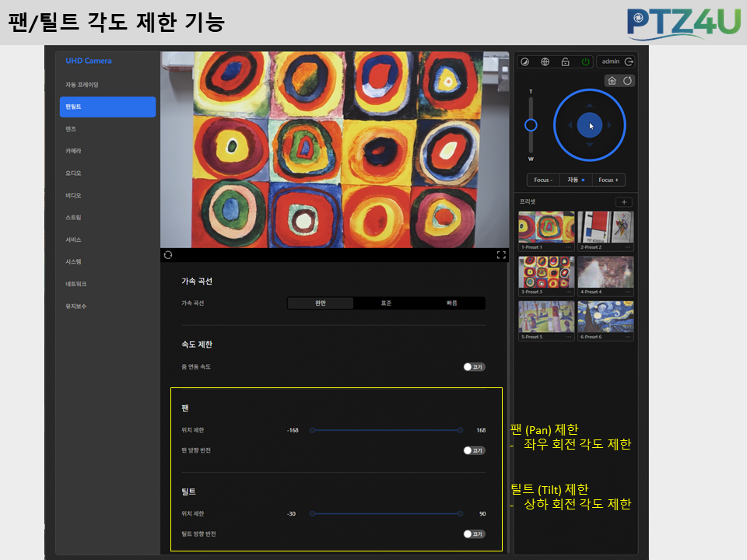Click the Focus - button

543,180
